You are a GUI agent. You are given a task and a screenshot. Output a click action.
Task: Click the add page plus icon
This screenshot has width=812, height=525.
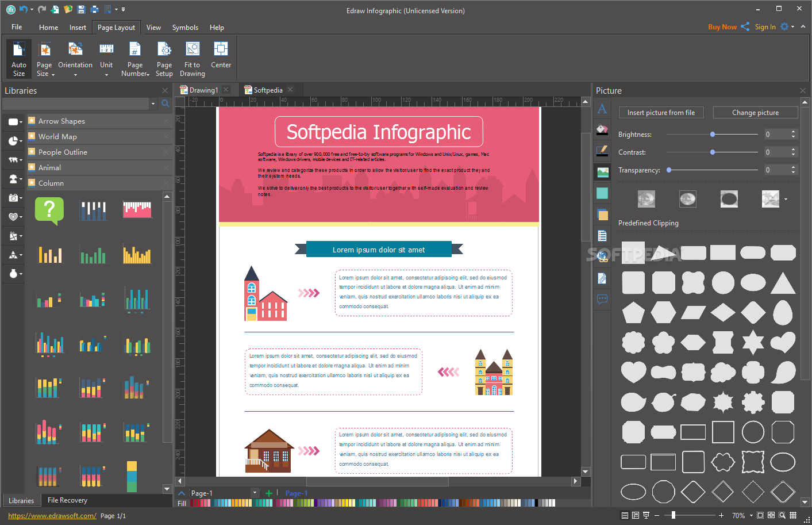pyautogui.click(x=268, y=493)
